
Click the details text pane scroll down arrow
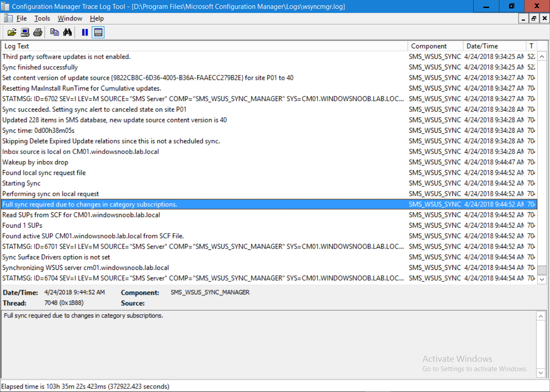point(541,372)
